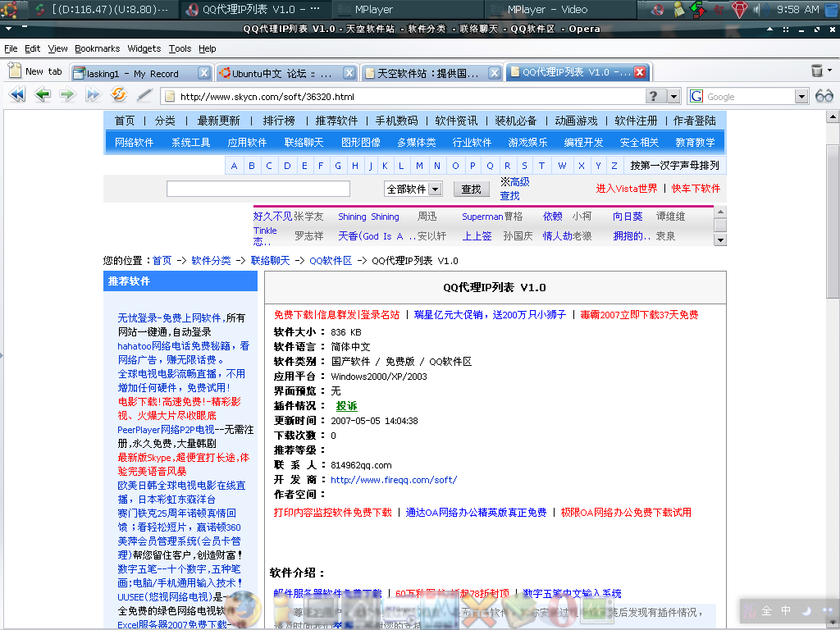The width and height of the screenshot is (840, 630).
Task: Click the green-red network transfer tray icon
Action: pyautogui.click(x=698, y=10)
